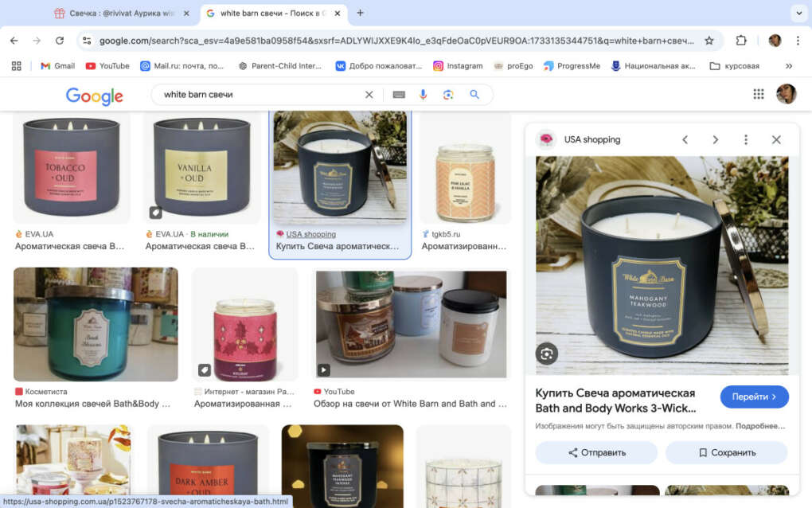Screen dimensions: 812x508
Task: Open Mail.ru bookmark
Action: pos(182,66)
